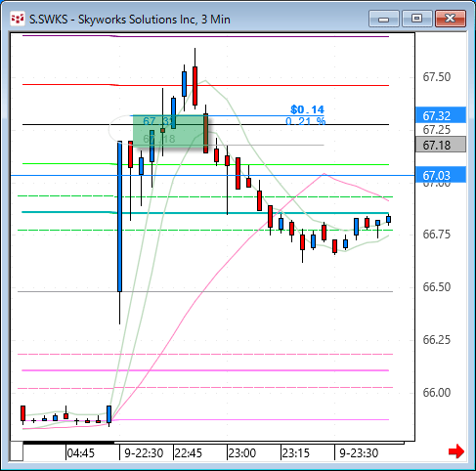This screenshot has width=476, height=471.
Task: Click the tall red candle at chart peak
Action: point(195,86)
